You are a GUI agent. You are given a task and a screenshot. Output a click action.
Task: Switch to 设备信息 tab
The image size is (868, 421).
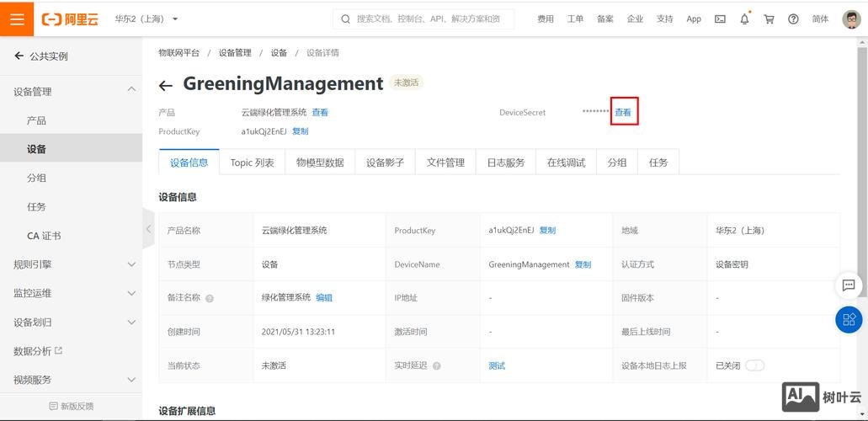[189, 163]
